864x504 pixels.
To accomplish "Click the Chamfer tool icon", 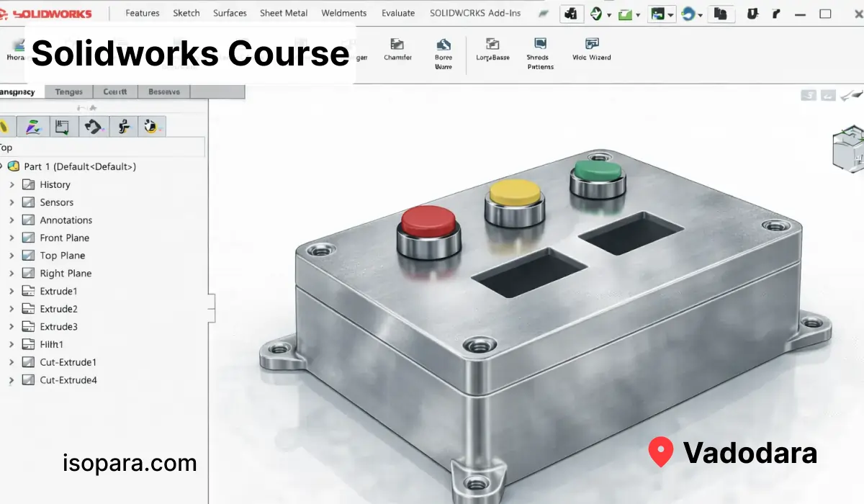I will [x=397, y=45].
